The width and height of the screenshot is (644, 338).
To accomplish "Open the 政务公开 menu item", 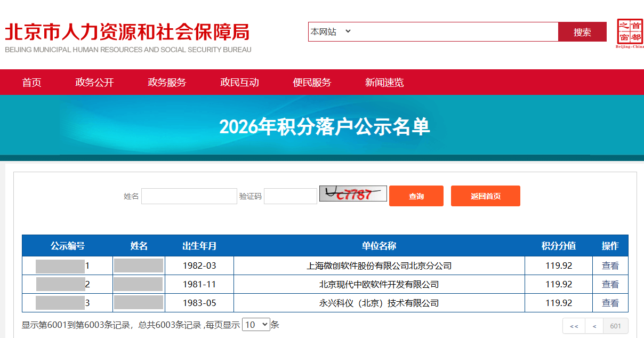I will pyautogui.click(x=94, y=82).
